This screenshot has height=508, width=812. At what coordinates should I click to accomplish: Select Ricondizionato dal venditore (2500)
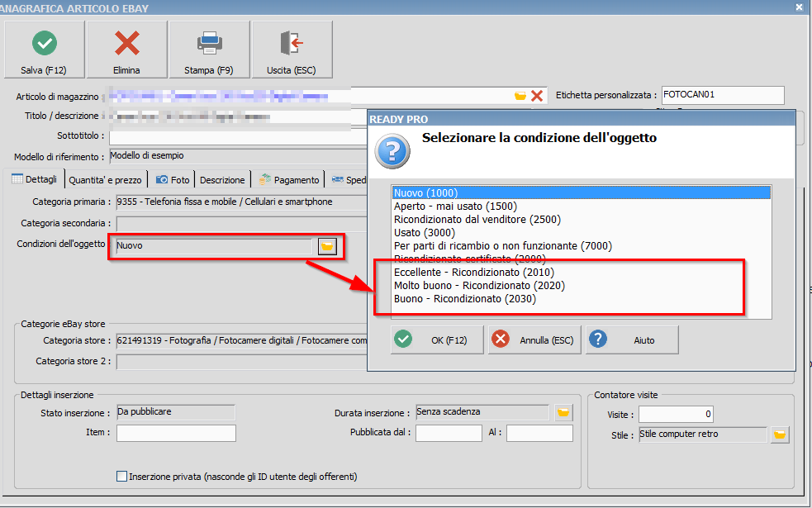point(581,220)
